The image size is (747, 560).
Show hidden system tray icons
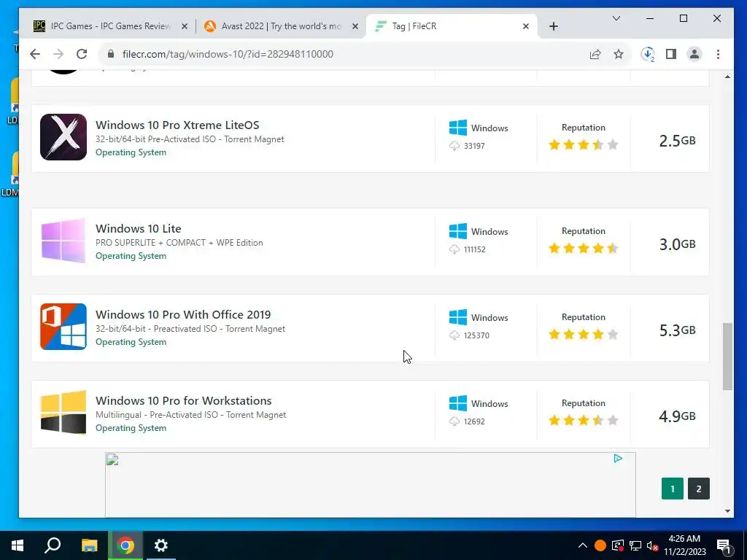coord(583,545)
